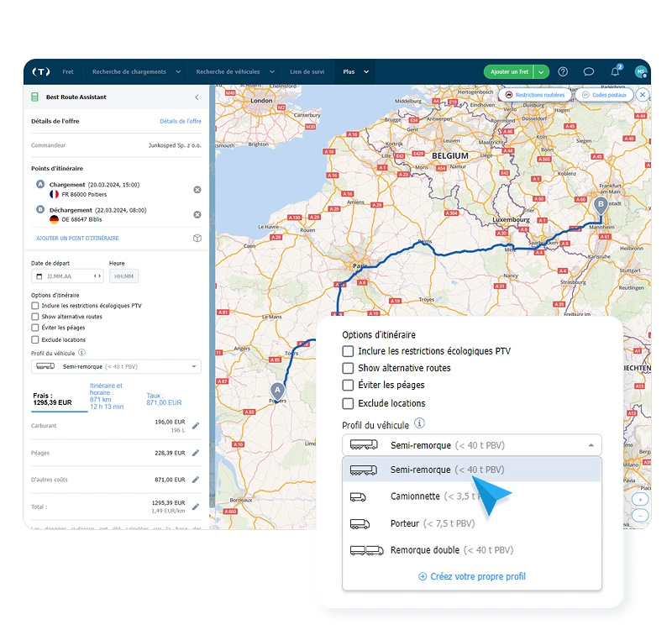Click the DE 68647 Biblis location text
This screenshot has height=630, width=672.
point(81,219)
